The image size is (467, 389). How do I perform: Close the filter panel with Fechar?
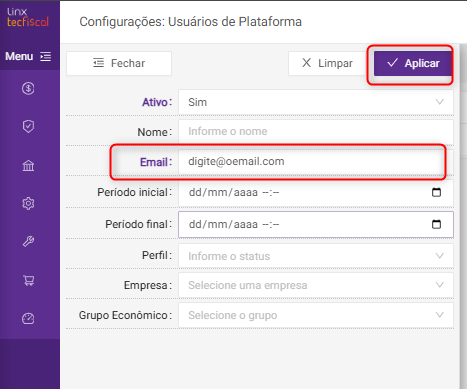119,63
